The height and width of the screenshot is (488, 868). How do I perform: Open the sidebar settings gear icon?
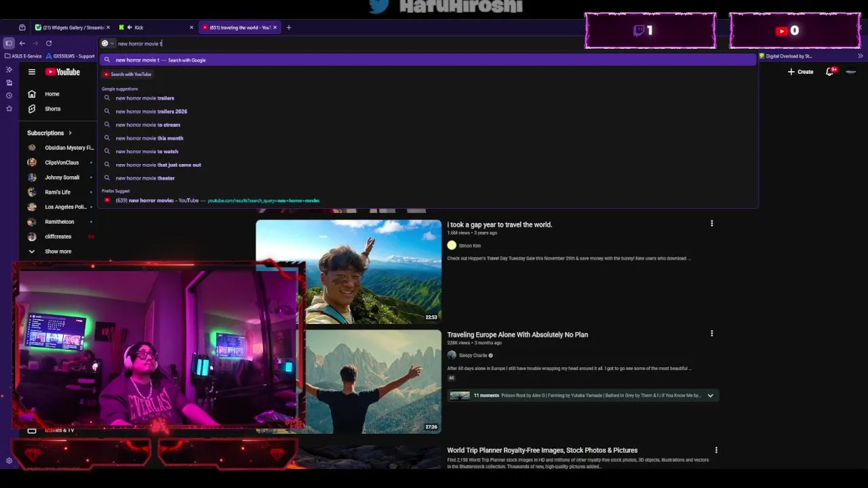point(9,461)
